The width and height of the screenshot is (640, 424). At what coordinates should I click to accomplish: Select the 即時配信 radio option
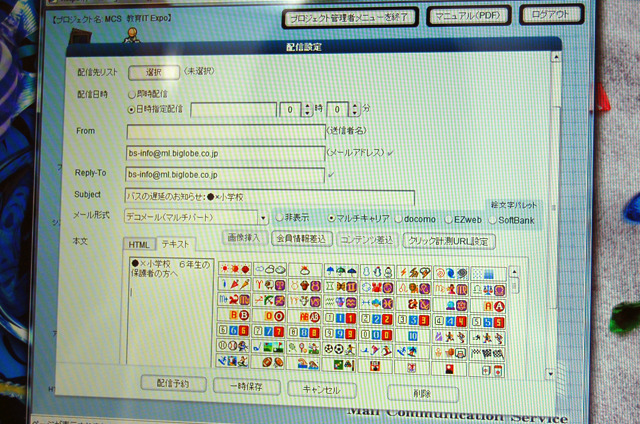(131, 94)
